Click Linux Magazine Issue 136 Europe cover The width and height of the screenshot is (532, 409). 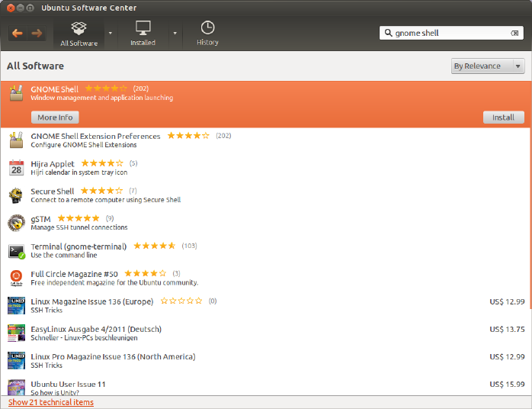[16, 305]
